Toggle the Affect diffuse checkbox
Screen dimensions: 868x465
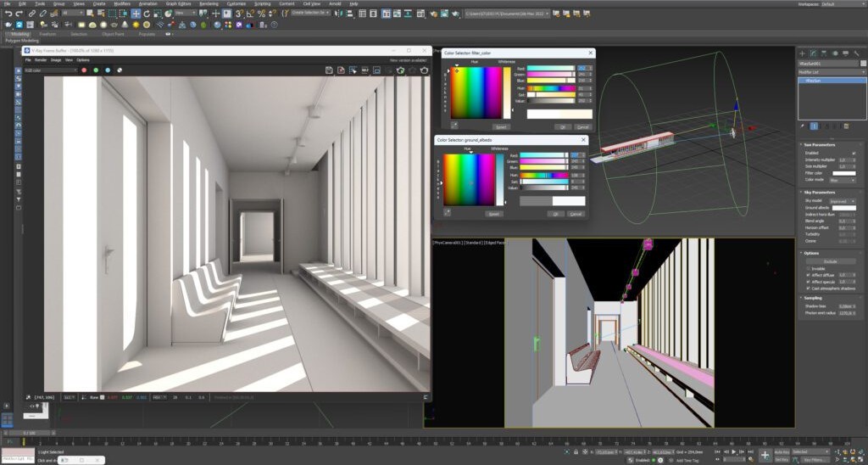pos(808,275)
